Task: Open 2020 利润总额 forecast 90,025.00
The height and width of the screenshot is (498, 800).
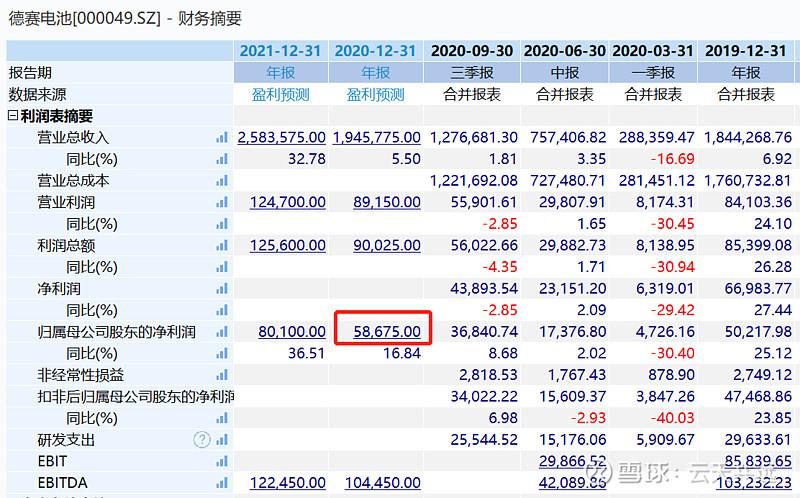Action: [x=387, y=246]
